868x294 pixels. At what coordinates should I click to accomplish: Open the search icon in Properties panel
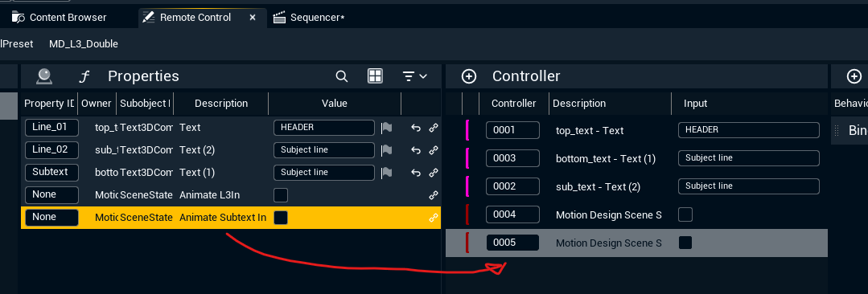click(342, 76)
